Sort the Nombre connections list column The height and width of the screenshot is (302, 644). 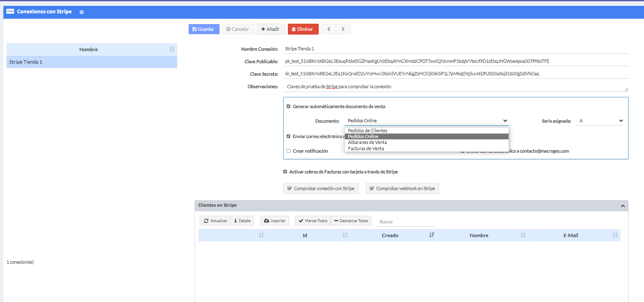(x=172, y=49)
